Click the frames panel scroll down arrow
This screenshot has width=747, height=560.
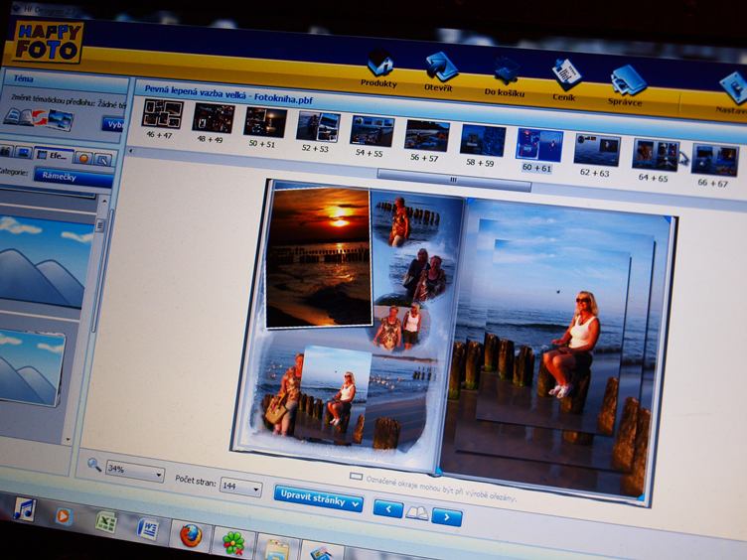tap(68, 439)
